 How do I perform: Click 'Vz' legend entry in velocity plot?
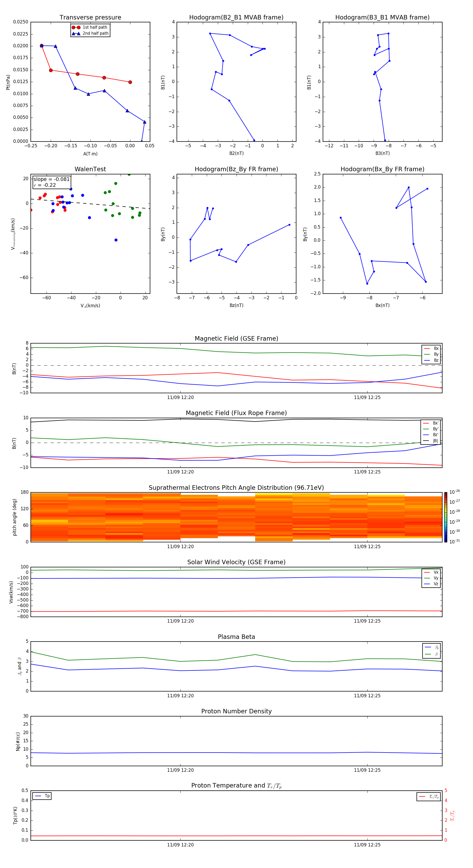coord(431,584)
